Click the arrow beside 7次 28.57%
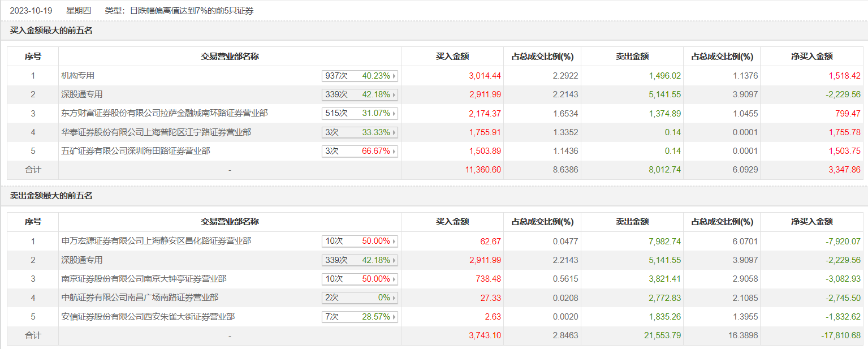 click(394, 317)
